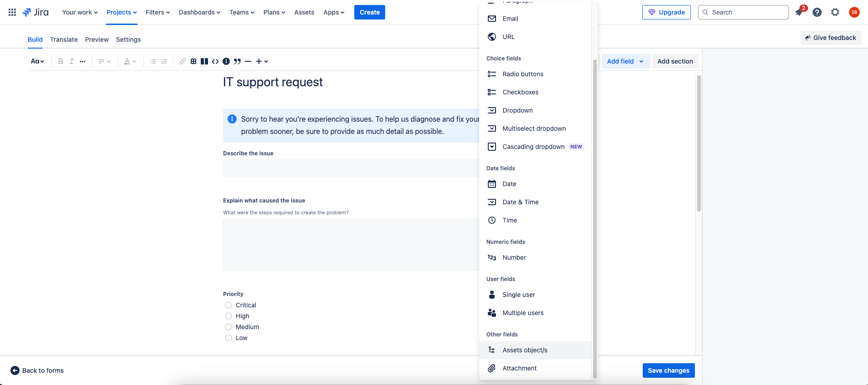Image resolution: width=868 pixels, height=385 pixels.
Task: Click the layouts (columns) toolbar icon
Action: [x=204, y=61]
